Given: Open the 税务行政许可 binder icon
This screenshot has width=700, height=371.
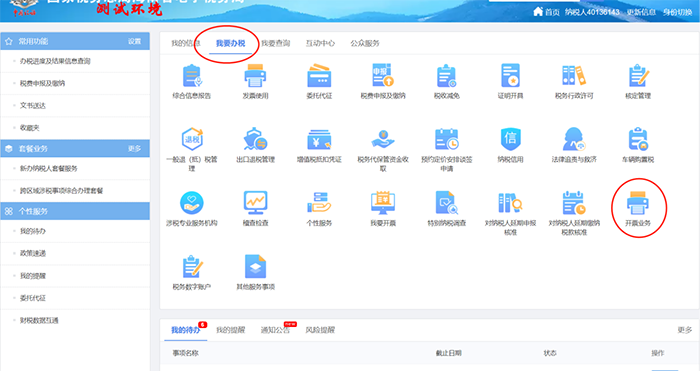Looking at the screenshot, I should [574, 76].
